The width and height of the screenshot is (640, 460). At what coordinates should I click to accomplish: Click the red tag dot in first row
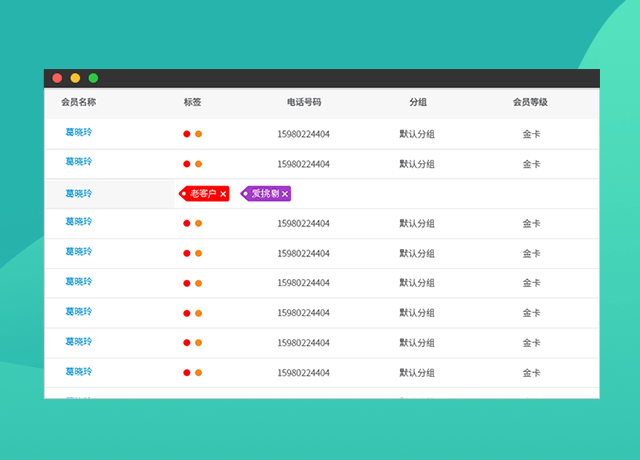click(x=187, y=134)
